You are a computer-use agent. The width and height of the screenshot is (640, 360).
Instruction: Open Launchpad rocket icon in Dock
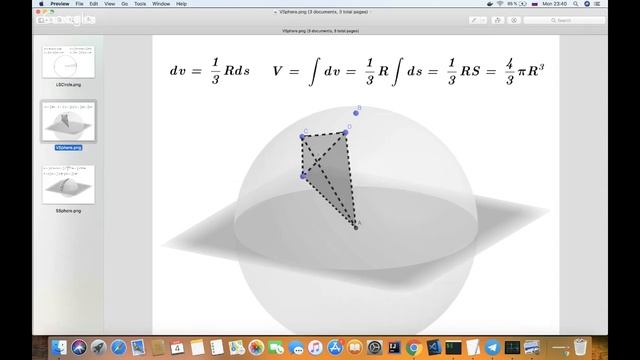click(98, 348)
